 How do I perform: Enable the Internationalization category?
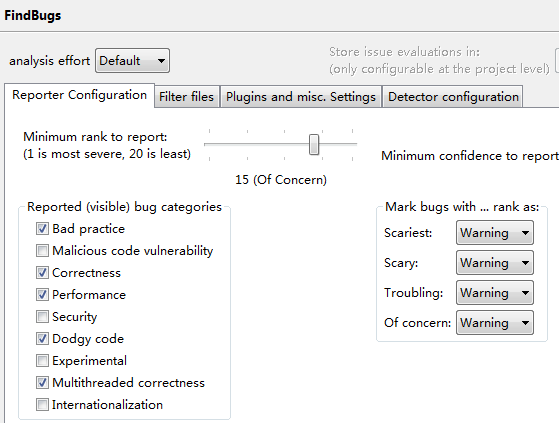pyautogui.click(x=42, y=405)
